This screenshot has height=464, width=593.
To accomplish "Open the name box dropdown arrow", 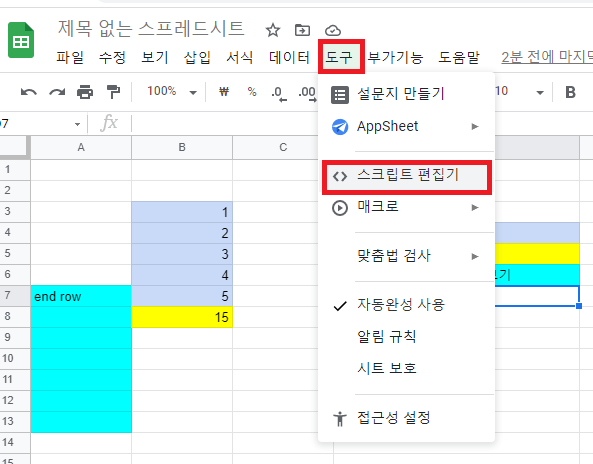I will (x=77, y=124).
